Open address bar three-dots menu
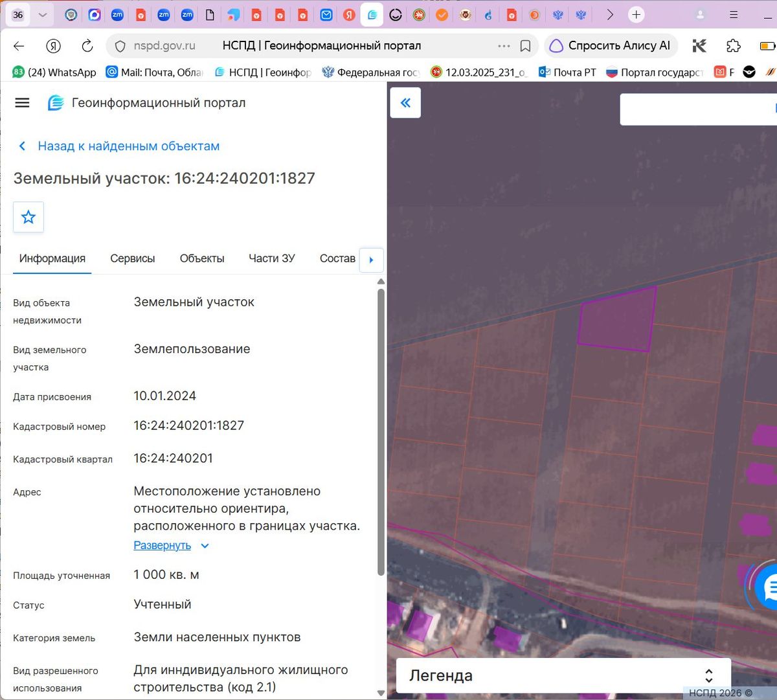The width and height of the screenshot is (777, 700). (504, 46)
